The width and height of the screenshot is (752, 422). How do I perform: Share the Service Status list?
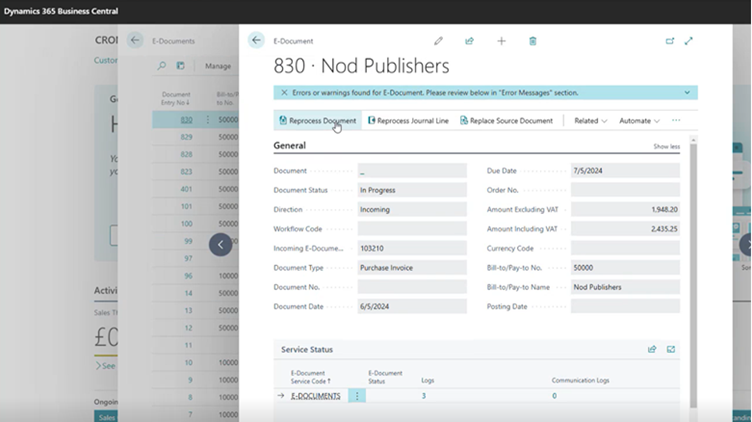652,349
